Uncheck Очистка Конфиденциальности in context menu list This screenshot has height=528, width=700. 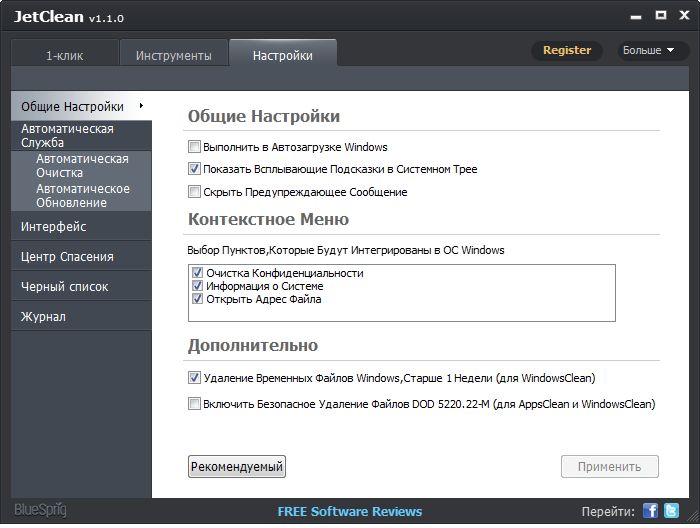click(x=198, y=273)
